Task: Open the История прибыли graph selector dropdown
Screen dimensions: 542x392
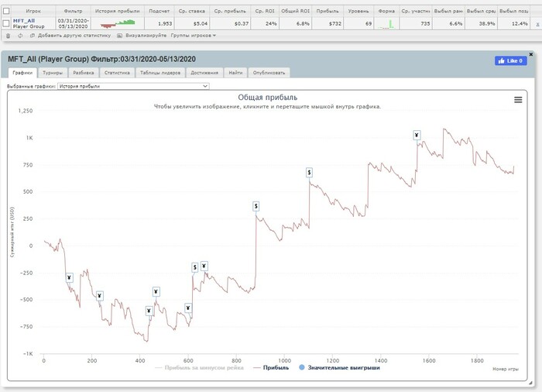Action: [133, 86]
